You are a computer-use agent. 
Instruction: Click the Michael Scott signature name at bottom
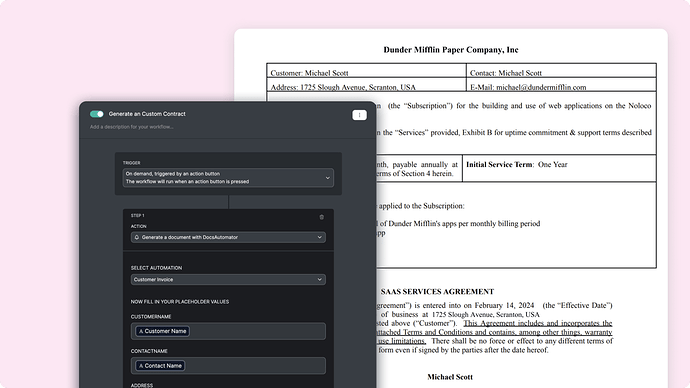click(450, 377)
